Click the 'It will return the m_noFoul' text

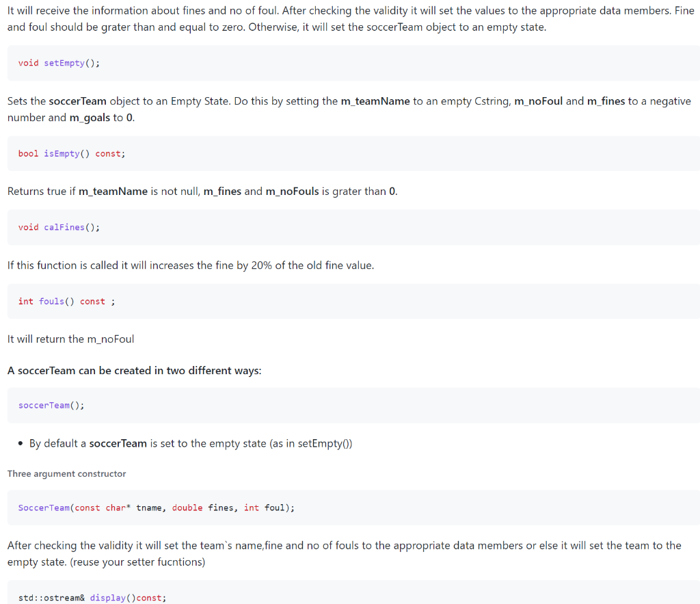pos(70,339)
